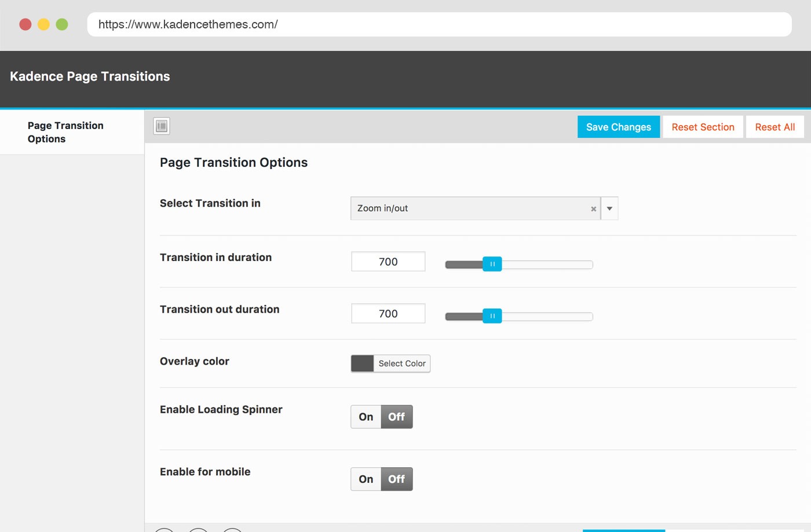Focus the Transition in duration value field

(388, 262)
